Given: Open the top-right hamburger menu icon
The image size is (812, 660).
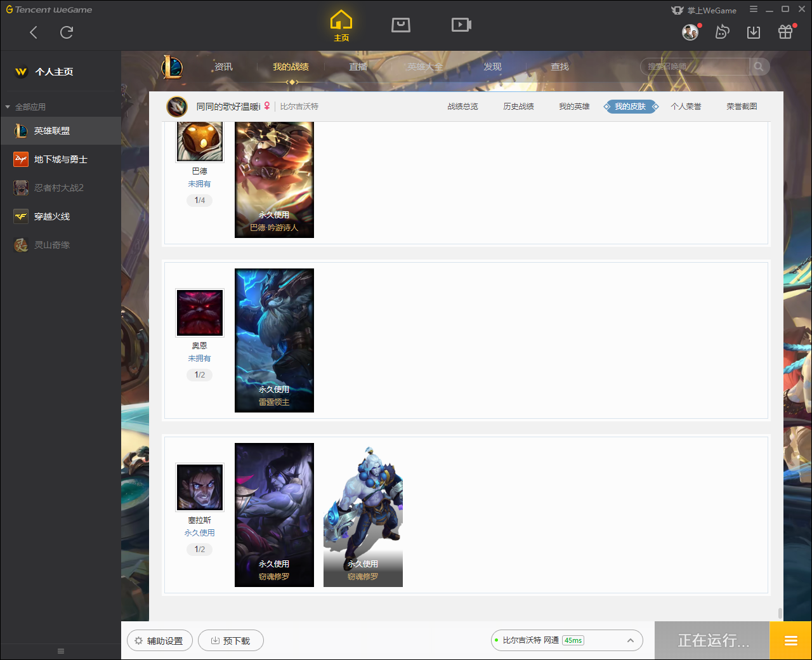Looking at the screenshot, I should tap(754, 10).
